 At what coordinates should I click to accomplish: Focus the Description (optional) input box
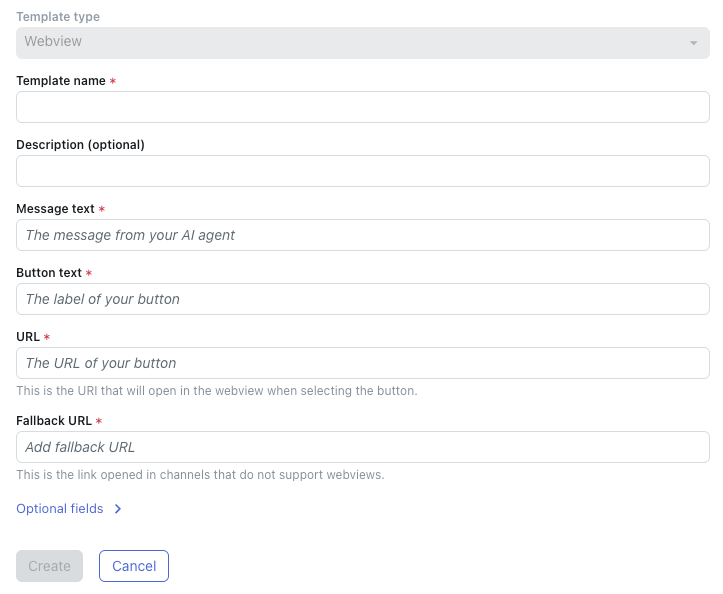point(362,171)
